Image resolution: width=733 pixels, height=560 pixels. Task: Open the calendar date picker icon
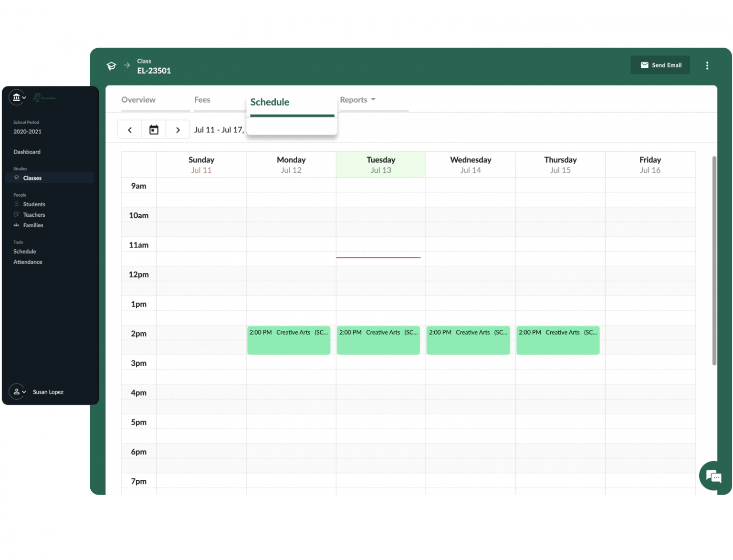coord(154,129)
